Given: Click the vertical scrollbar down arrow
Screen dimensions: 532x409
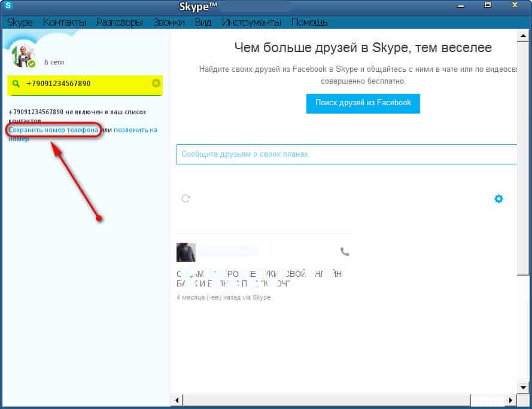Looking at the screenshot, I should click(523, 387).
